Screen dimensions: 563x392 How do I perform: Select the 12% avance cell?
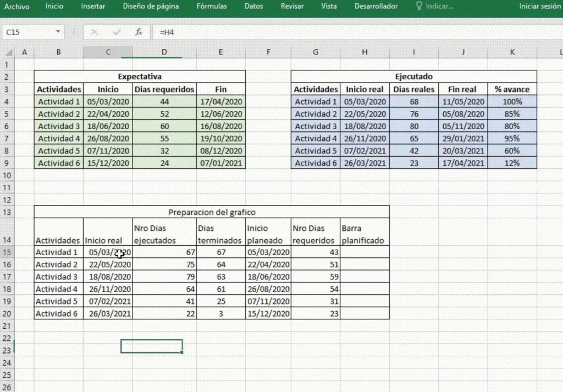pos(512,163)
